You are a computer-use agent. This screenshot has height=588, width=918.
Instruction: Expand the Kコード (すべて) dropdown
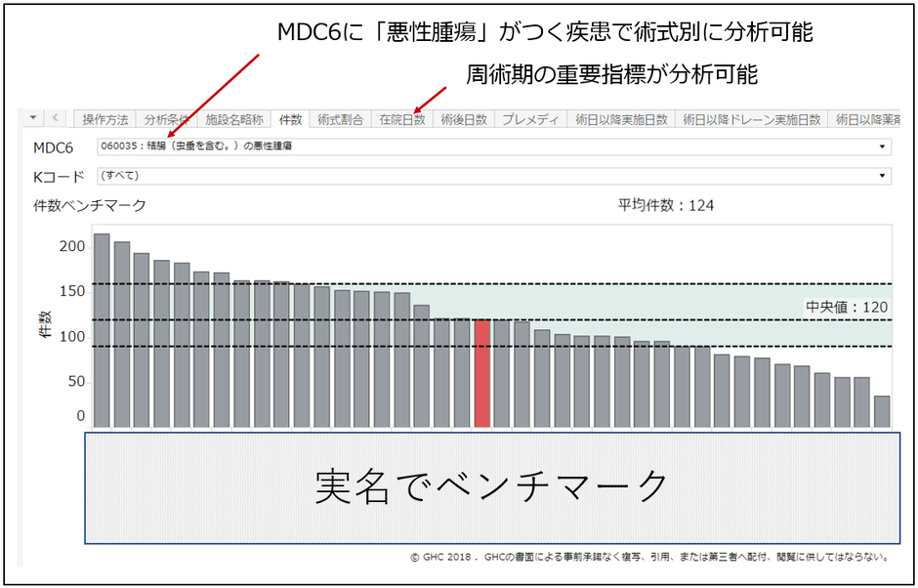click(884, 175)
